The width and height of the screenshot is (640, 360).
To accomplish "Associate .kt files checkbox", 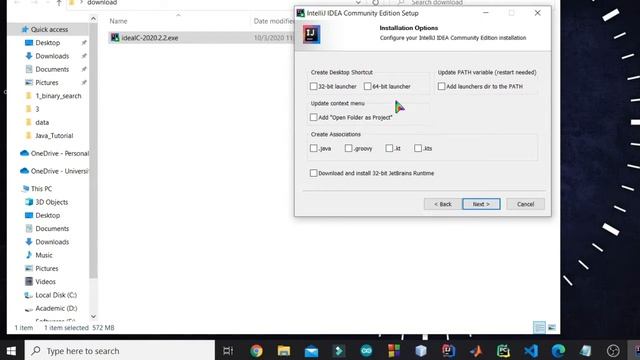I will pos(389,148).
